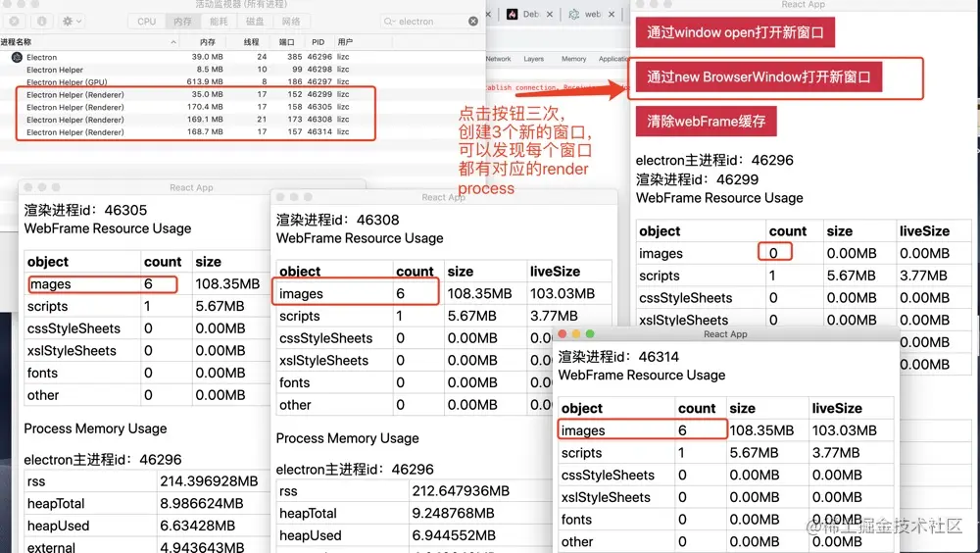Click the yellow minimize button of window 46314
Viewport: 980px width, 553px height.
[x=575, y=334]
